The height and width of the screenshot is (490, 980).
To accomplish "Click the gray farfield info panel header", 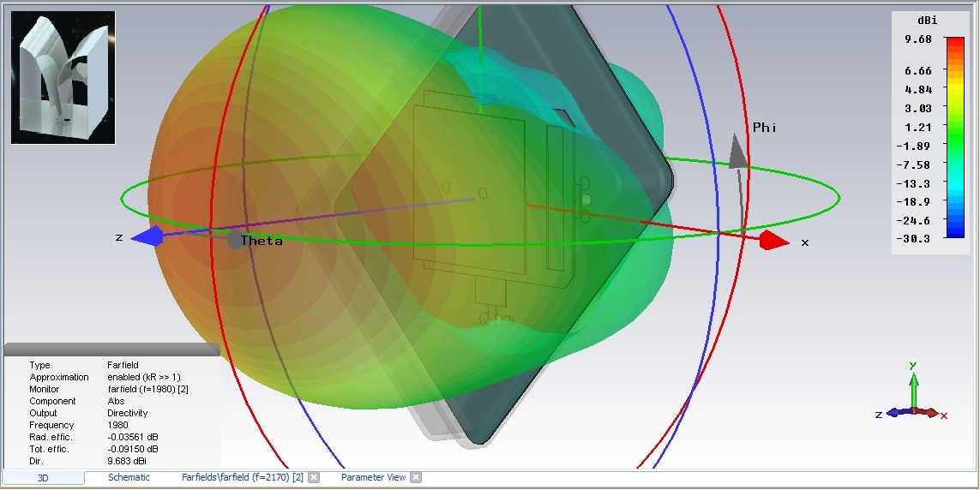I will point(111,350).
